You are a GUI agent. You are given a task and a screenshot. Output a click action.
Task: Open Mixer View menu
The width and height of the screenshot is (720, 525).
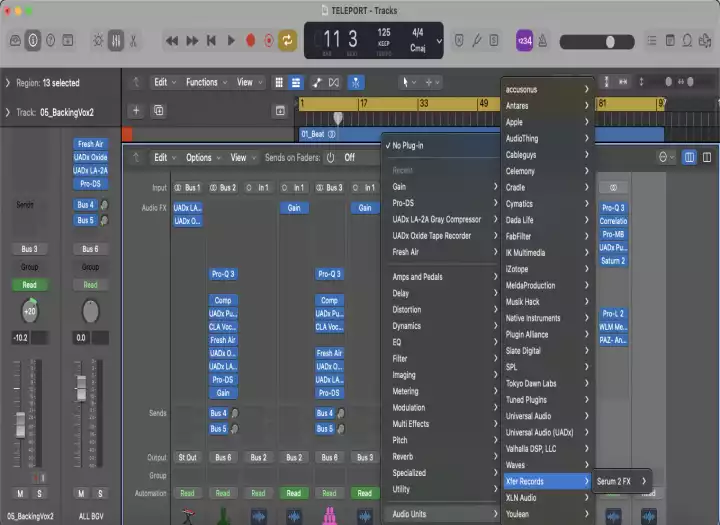pos(242,158)
